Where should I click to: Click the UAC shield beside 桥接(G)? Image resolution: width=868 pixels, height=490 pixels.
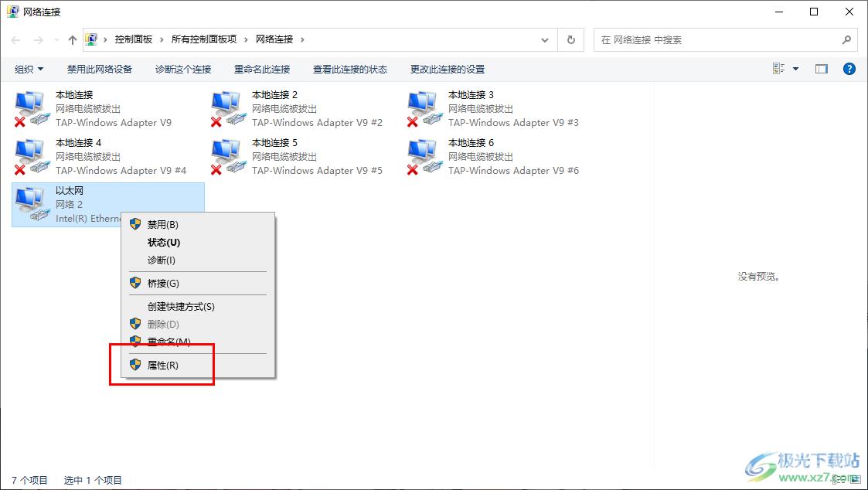click(x=135, y=282)
